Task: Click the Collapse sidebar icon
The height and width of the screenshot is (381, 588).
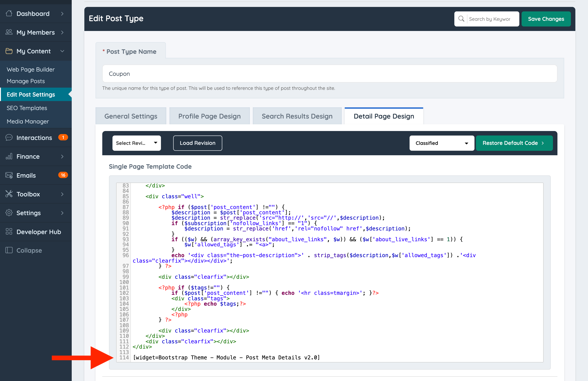Action: click(x=9, y=250)
